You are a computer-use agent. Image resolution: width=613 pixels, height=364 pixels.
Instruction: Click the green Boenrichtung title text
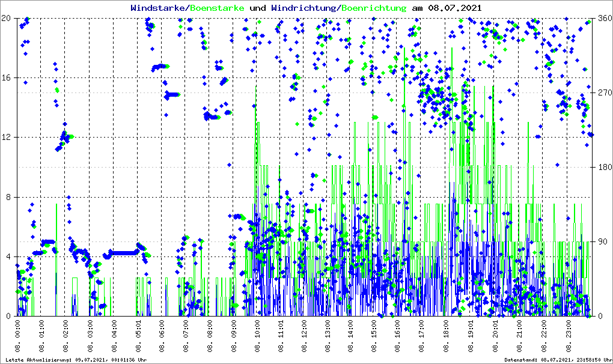click(374, 8)
